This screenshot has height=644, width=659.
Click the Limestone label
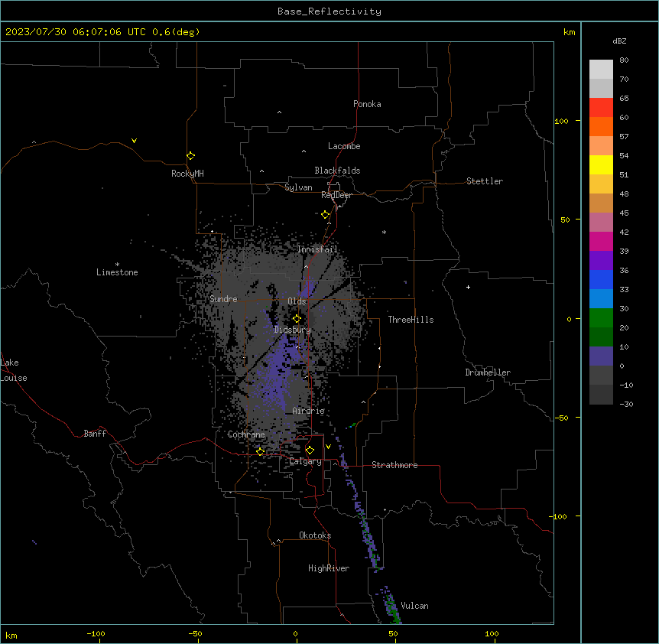117,272
